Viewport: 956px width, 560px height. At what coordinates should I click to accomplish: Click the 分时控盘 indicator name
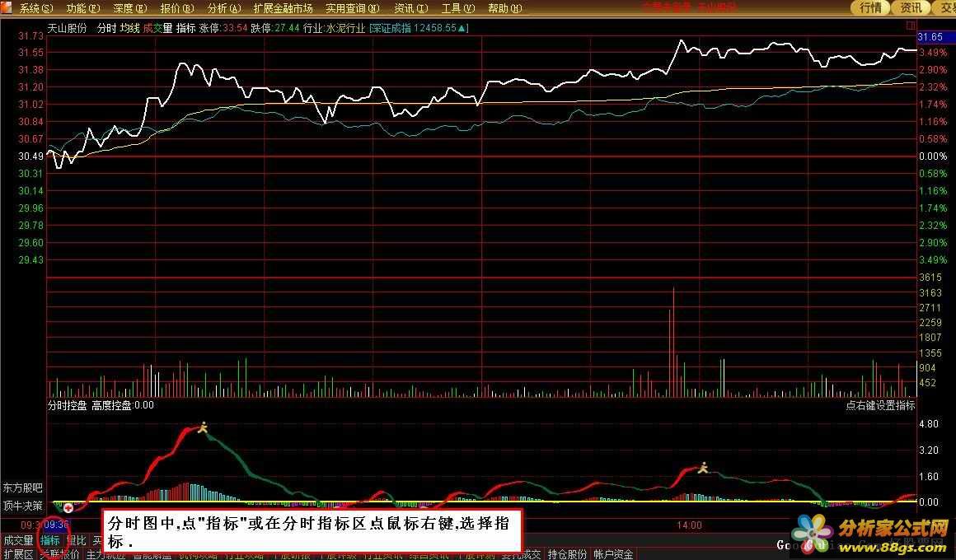(x=67, y=405)
